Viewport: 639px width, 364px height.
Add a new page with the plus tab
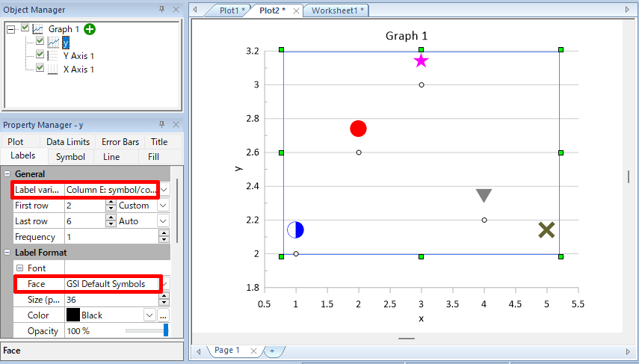click(272, 351)
